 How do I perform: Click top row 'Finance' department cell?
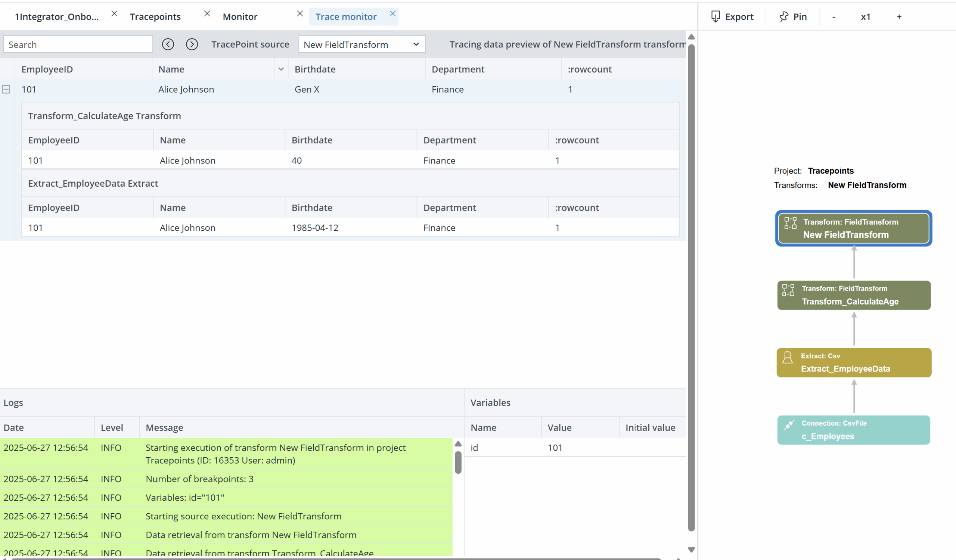[448, 90]
